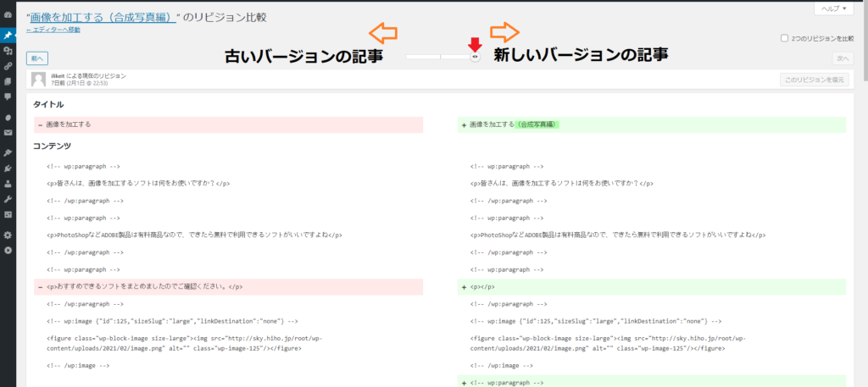Click the Posts pushpin icon in sidebar
The height and width of the screenshot is (387, 868).
8,36
